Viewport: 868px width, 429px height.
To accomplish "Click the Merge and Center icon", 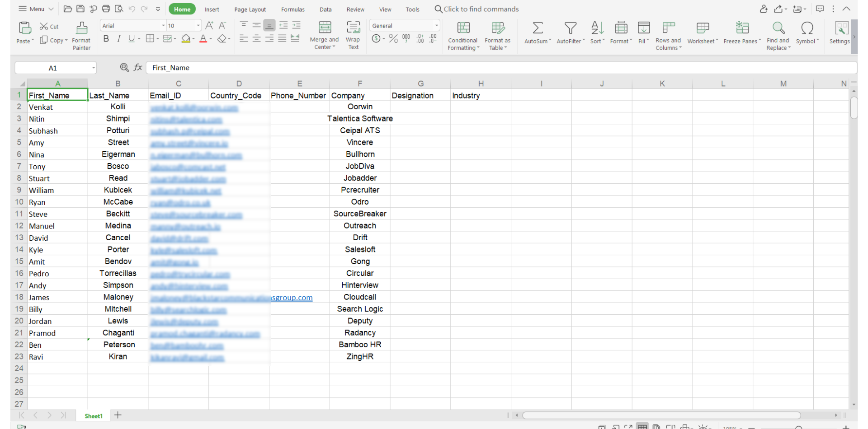I will (x=325, y=28).
